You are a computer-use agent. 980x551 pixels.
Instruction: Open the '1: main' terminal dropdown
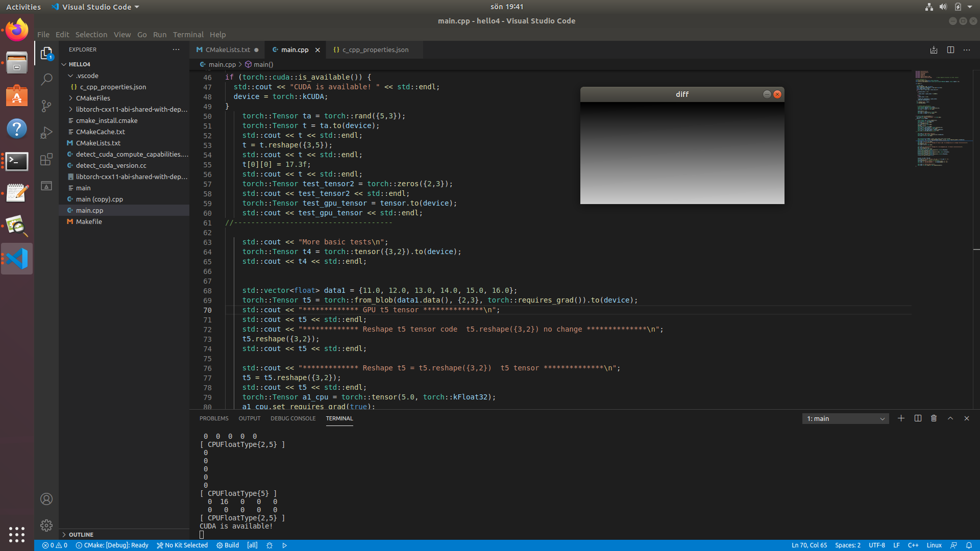(845, 419)
